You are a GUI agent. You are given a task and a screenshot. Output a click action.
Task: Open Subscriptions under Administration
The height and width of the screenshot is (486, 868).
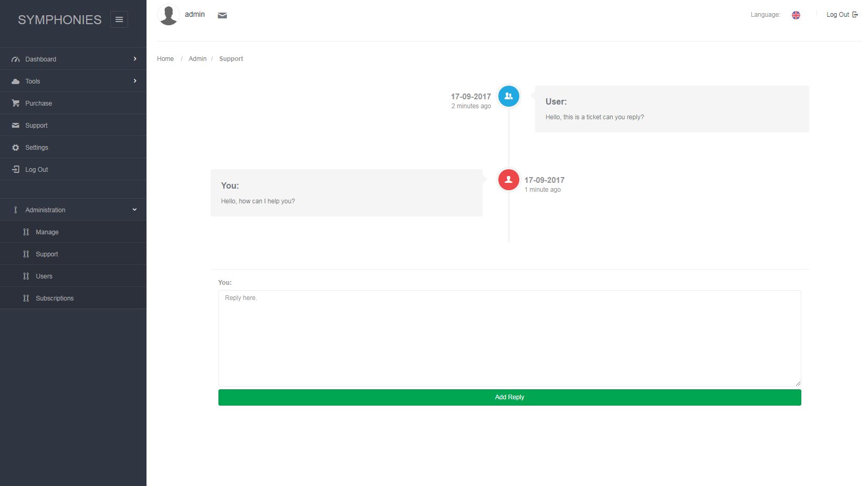click(x=73, y=298)
